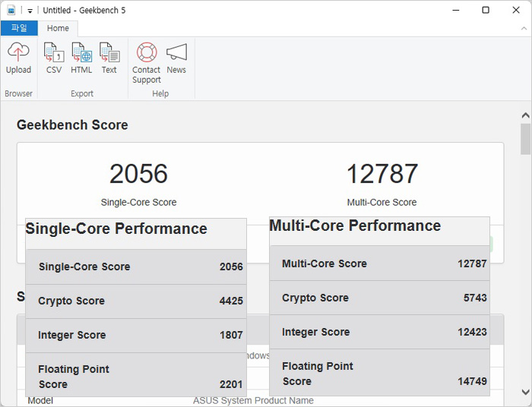Upload results to the Geekbench Browser
Image resolution: width=532 pixels, height=407 pixels.
(18, 58)
